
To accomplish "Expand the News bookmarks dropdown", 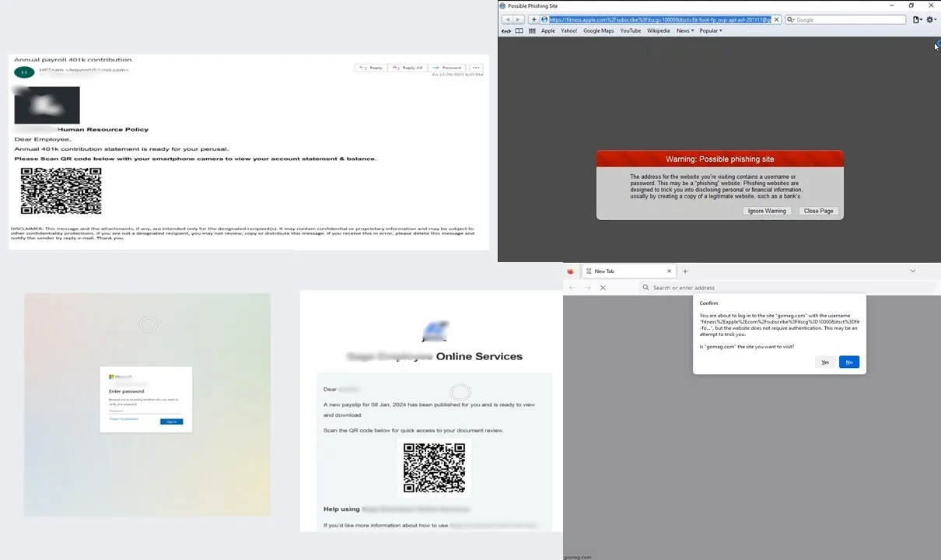I will 684,31.
